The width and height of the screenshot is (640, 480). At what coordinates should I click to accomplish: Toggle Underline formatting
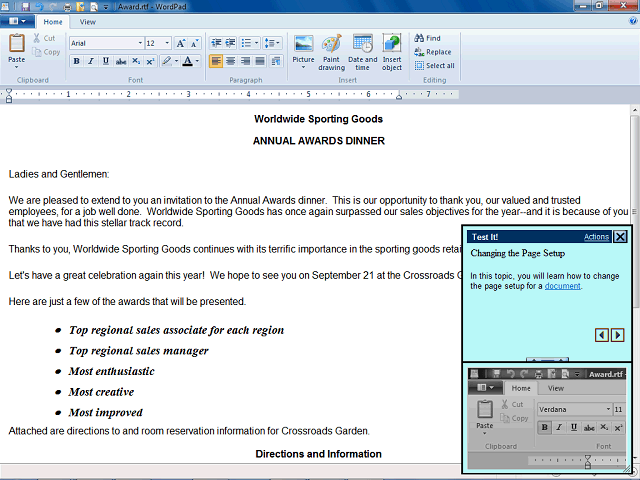(106, 61)
